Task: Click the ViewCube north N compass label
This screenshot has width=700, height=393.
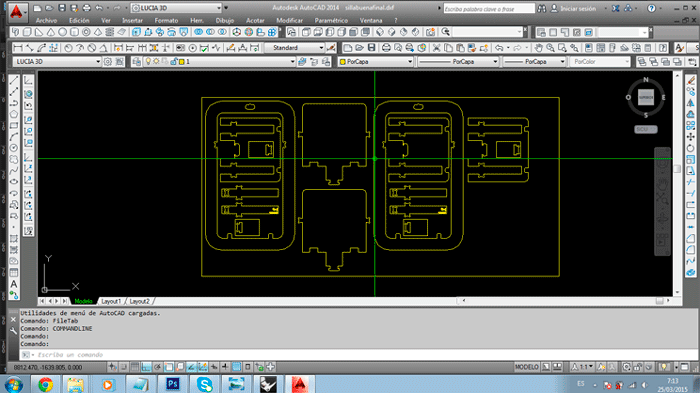Action: point(646,80)
